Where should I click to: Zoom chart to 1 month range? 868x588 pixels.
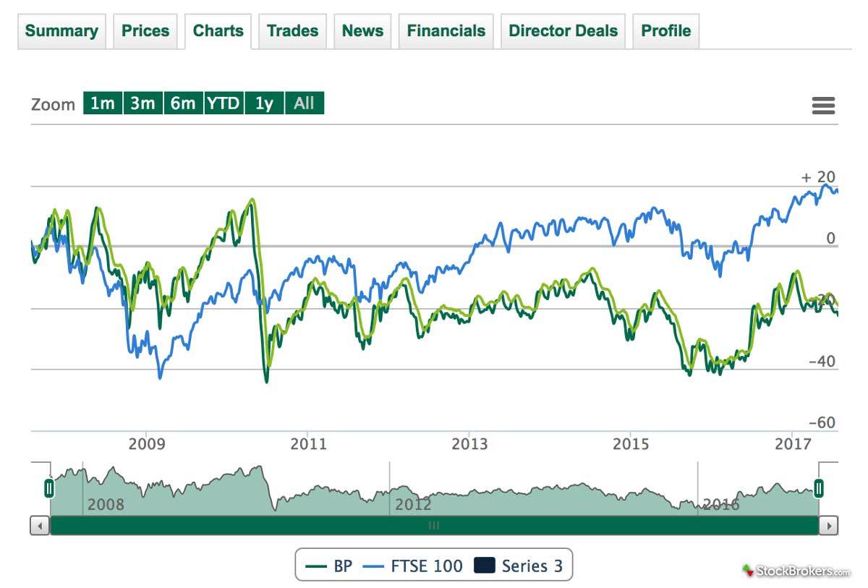102,103
